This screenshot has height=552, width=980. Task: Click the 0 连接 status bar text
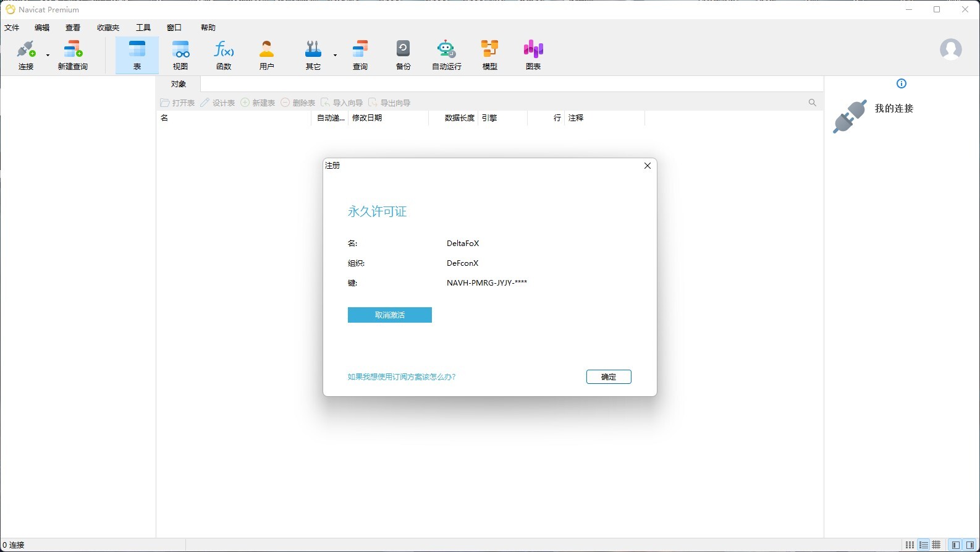[14, 545]
